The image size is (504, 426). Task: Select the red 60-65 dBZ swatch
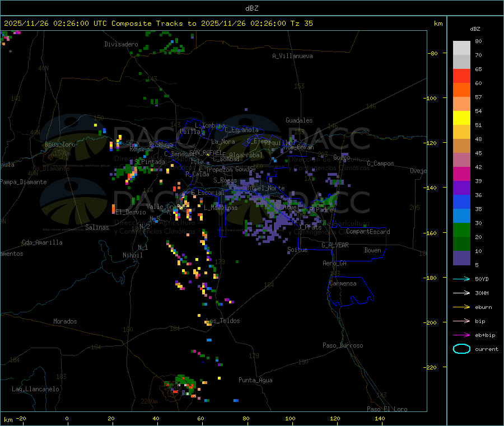(461, 76)
